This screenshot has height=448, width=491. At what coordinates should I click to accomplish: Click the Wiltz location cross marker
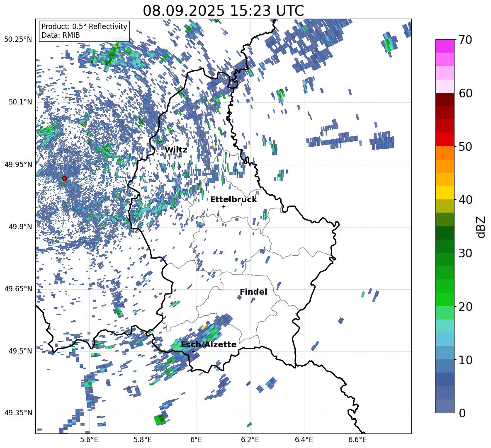click(x=178, y=157)
